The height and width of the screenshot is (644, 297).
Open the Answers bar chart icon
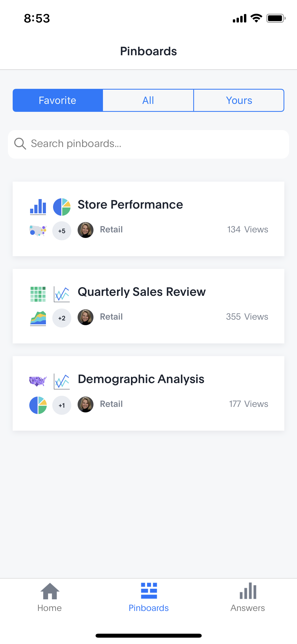coord(248,591)
